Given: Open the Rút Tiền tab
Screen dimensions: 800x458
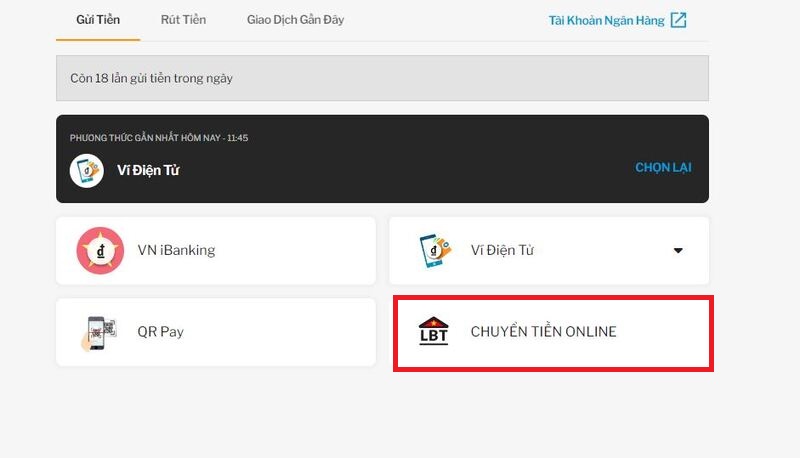Looking at the screenshot, I should [x=183, y=20].
